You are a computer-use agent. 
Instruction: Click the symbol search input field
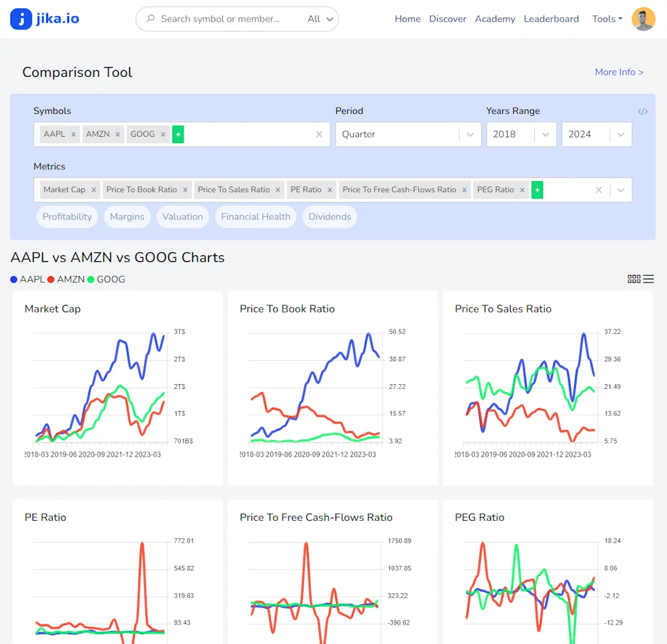tap(248, 134)
